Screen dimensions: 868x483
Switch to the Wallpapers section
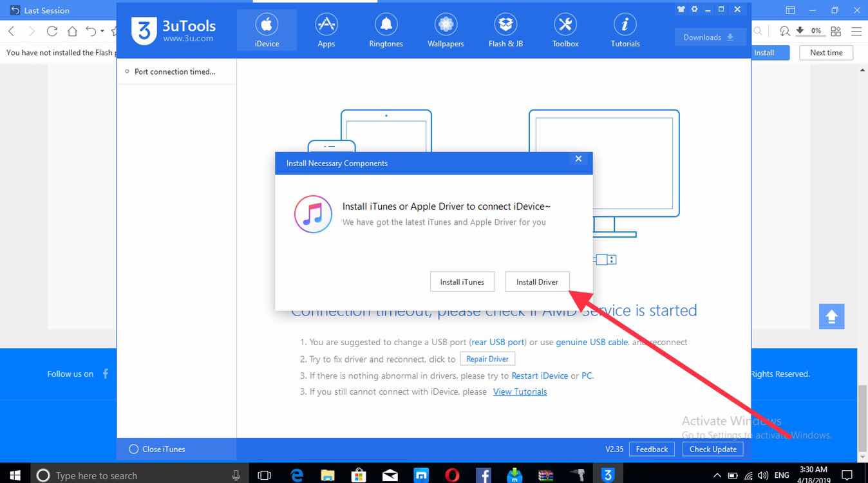(x=446, y=30)
